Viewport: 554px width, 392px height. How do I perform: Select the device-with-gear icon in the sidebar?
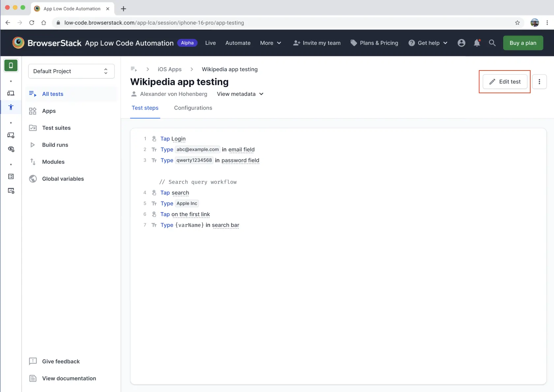coord(11,135)
